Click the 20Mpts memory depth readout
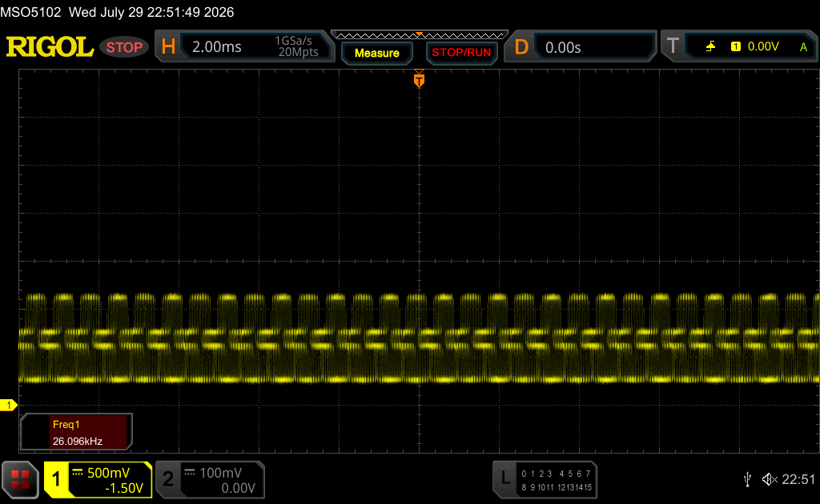 tap(298, 52)
